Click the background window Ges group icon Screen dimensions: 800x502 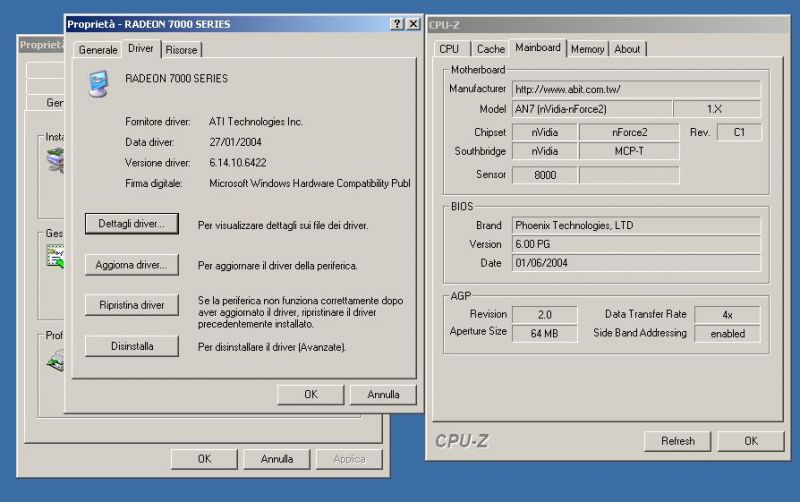click(55, 257)
